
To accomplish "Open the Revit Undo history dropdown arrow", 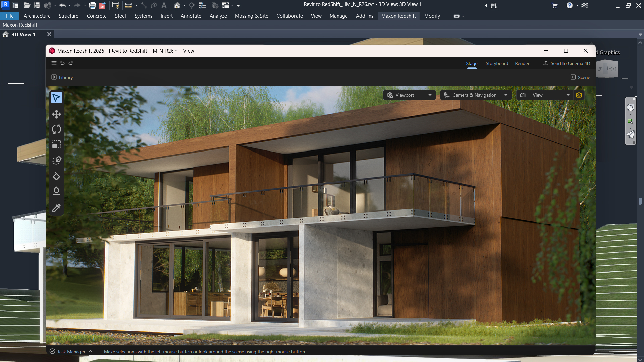I will 69,5.
